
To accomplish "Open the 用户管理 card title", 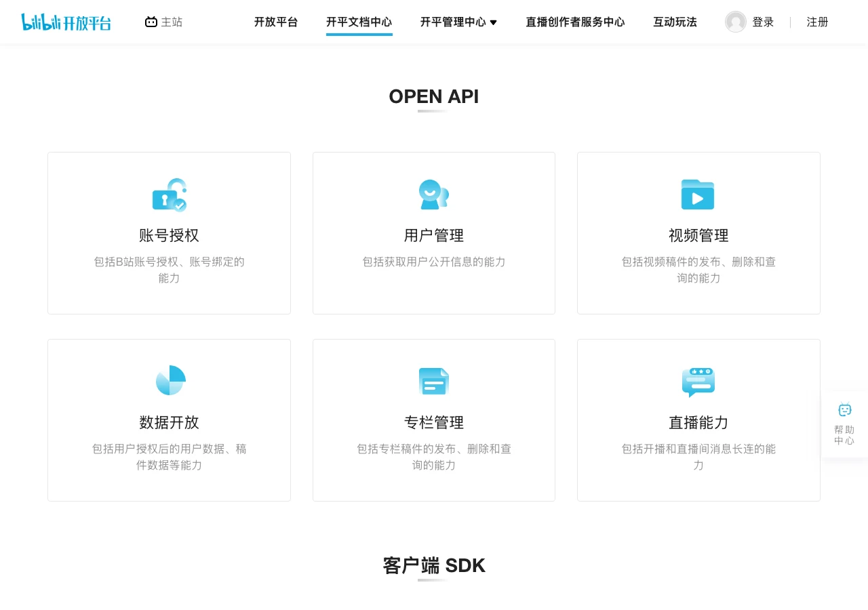I will pos(434,235).
